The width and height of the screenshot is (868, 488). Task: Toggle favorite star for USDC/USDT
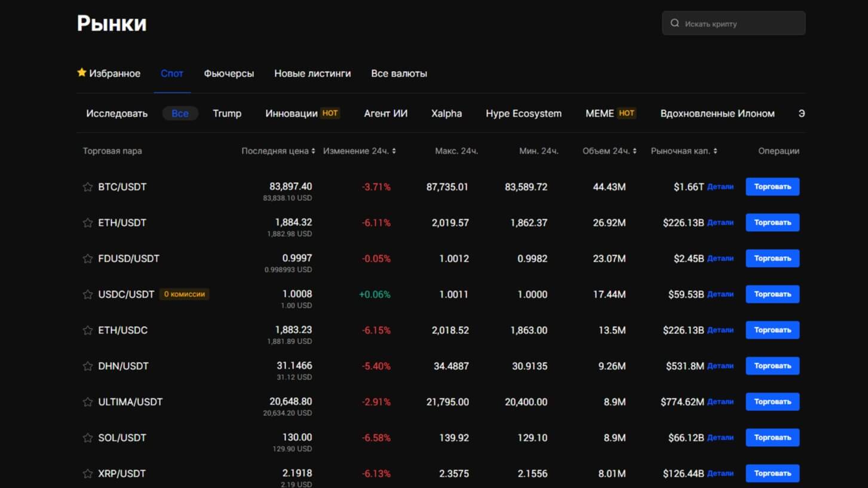click(88, 294)
